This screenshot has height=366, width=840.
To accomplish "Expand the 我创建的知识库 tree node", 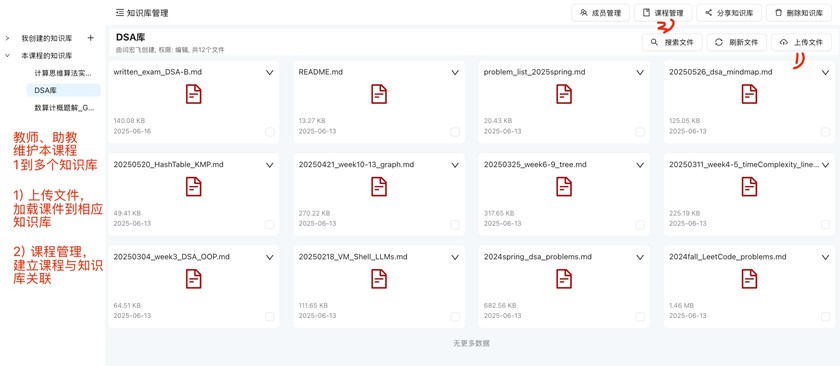I will point(8,38).
